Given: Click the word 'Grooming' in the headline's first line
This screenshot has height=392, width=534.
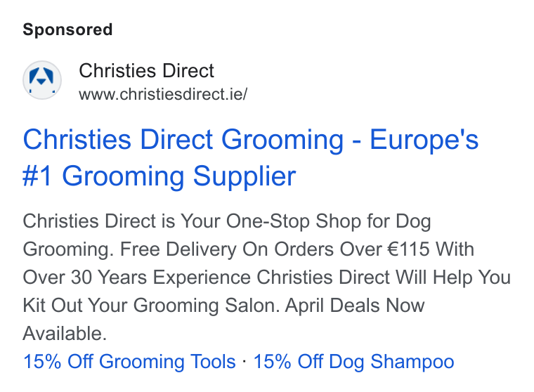Looking at the screenshot, I should 282,141.
